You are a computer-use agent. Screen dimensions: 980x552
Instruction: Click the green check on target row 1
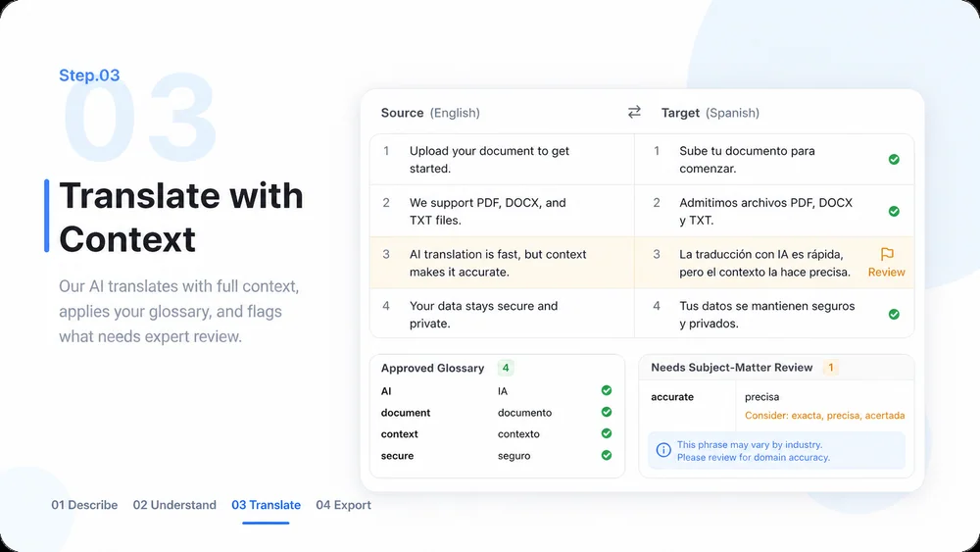coord(894,160)
